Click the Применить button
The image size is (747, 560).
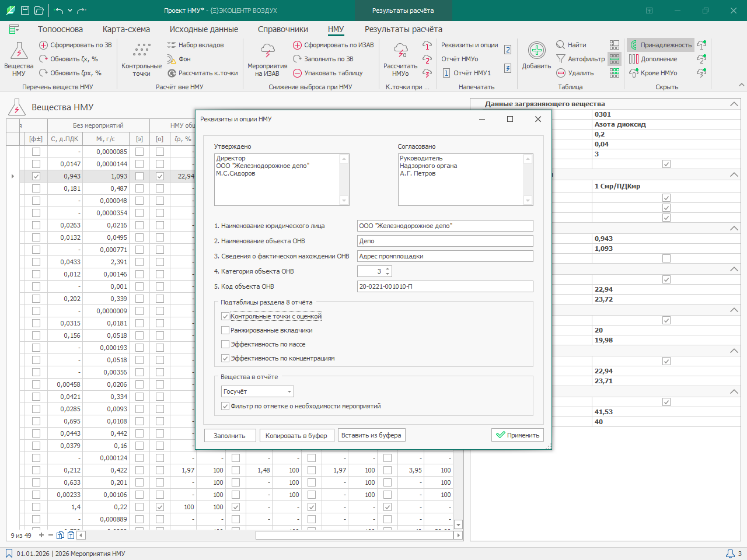coord(517,435)
